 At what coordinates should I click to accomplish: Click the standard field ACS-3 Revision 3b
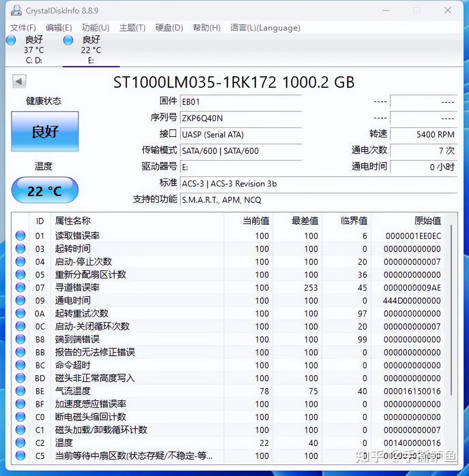(x=318, y=183)
